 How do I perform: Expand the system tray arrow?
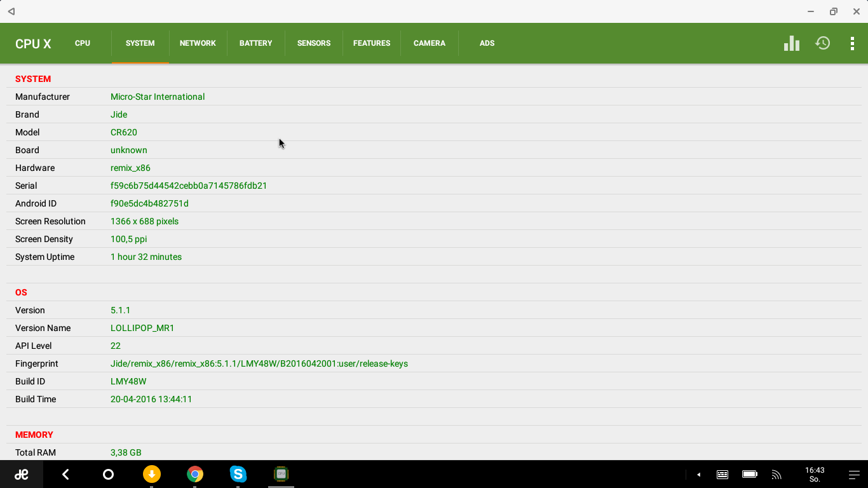pos(698,475)
